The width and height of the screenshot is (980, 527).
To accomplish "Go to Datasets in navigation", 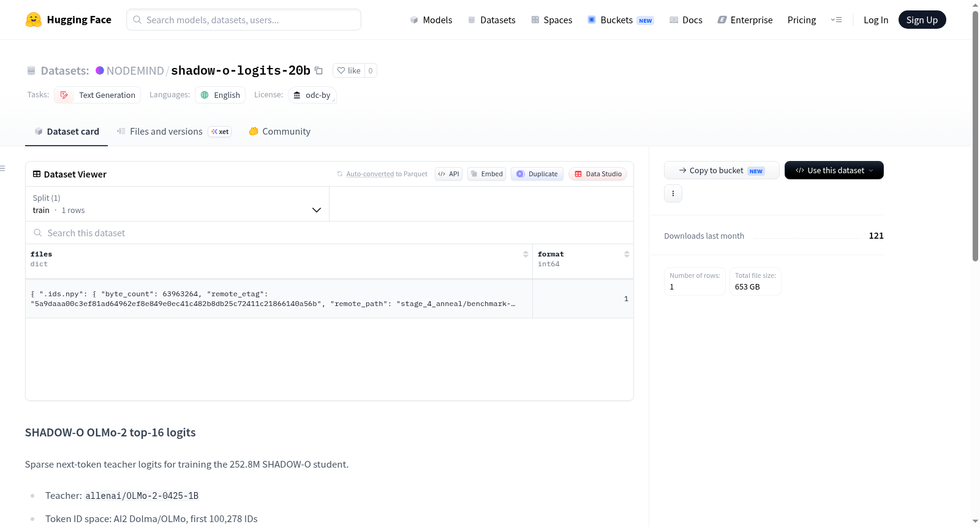I will [492, 20].
